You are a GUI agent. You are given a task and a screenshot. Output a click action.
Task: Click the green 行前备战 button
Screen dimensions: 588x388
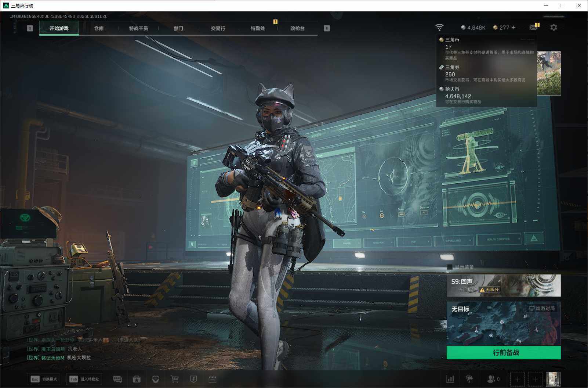(504, 353)
